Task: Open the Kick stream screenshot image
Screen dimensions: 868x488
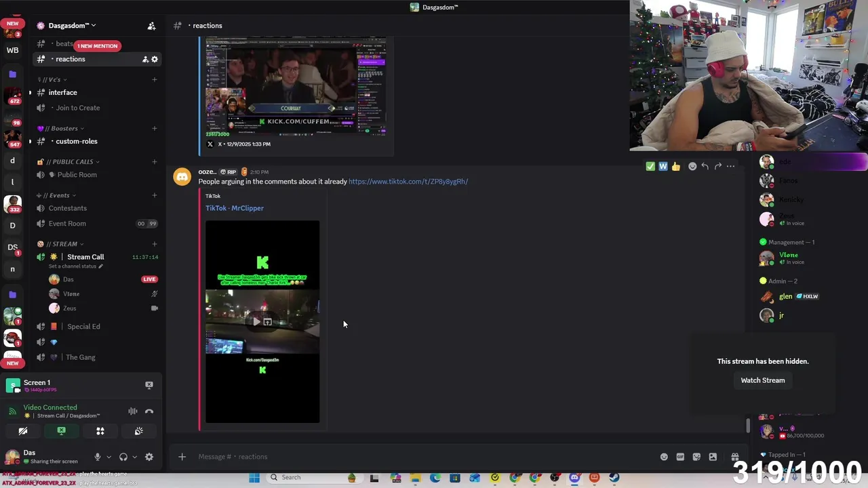Action: (296, 86)
